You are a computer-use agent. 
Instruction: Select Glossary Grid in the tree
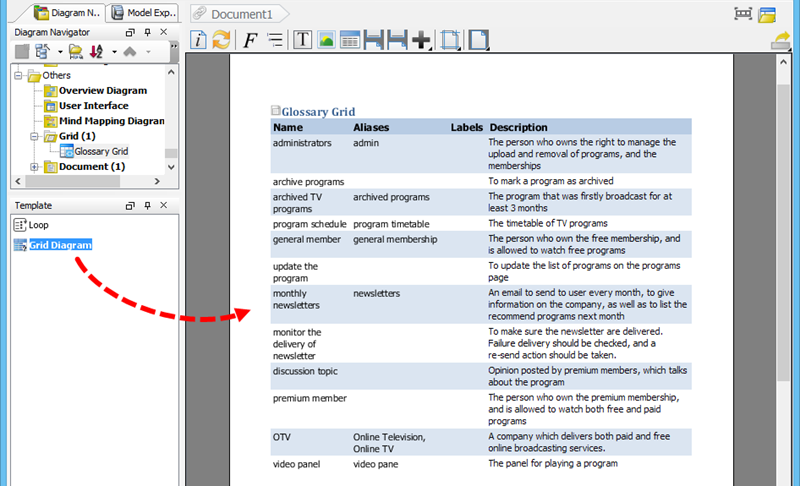coord(101,151)
